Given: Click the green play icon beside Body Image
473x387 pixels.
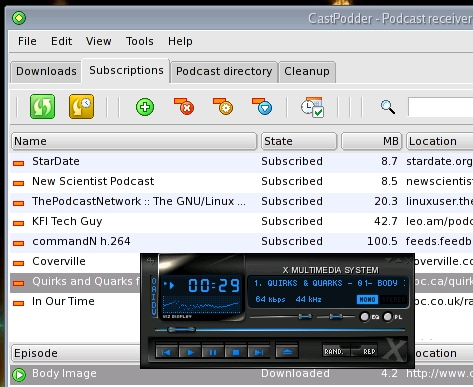Looking at the screenshot, I should pyautogui.click(x=19, y=375).
